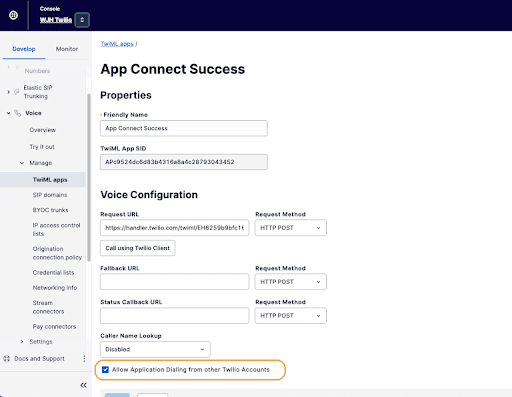Click the Twilio globe logo icon
Screen dimensions: 512x397
(x=13, y=15)
